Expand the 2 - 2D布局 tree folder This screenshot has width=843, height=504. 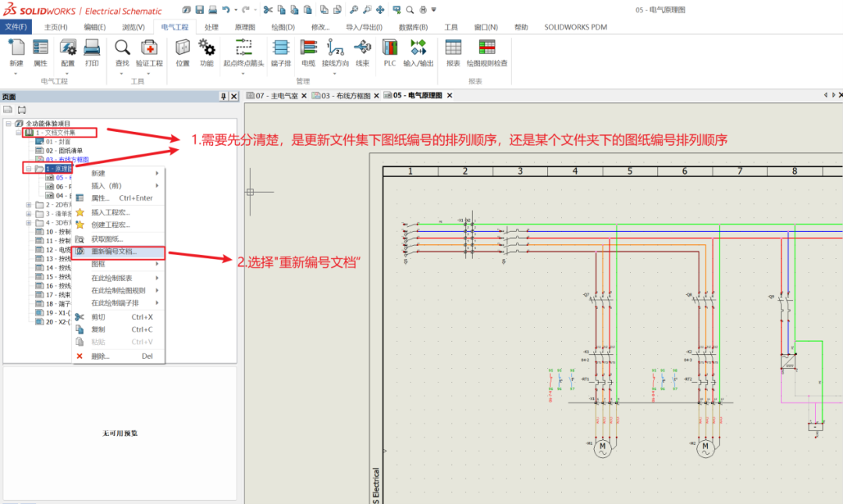click(x=27, y=205)
